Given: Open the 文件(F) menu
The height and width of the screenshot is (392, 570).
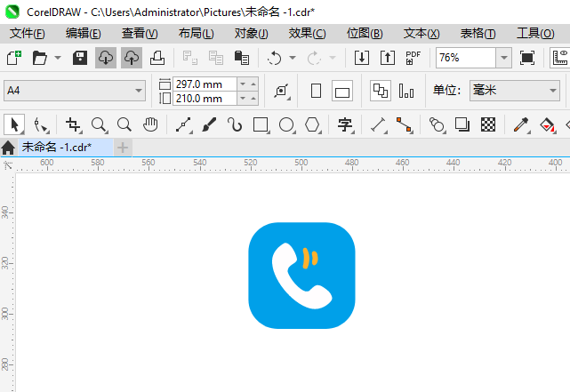Looking at the screenshot, I should pyautogui.click(x=28, y=34).
